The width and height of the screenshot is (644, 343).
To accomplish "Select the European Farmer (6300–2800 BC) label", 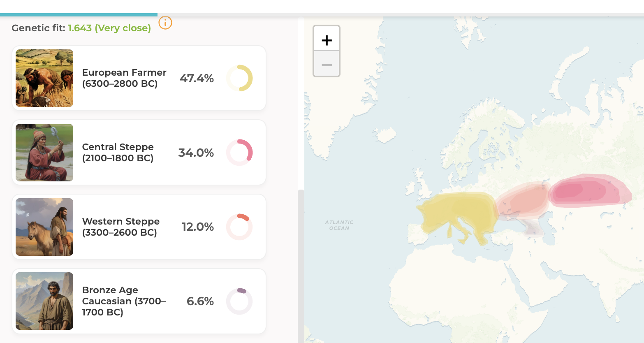I will click(x=124, y=78).
